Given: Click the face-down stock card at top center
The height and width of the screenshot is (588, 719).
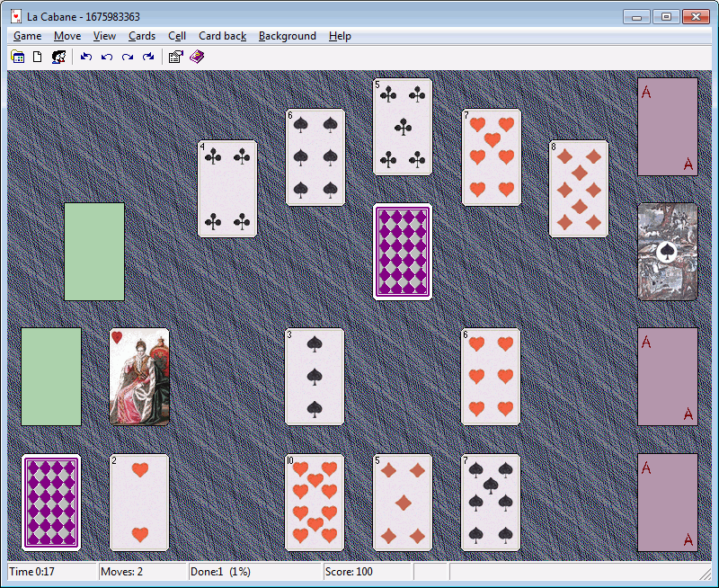Looking at the screenshot, I should tap(403, 252).
